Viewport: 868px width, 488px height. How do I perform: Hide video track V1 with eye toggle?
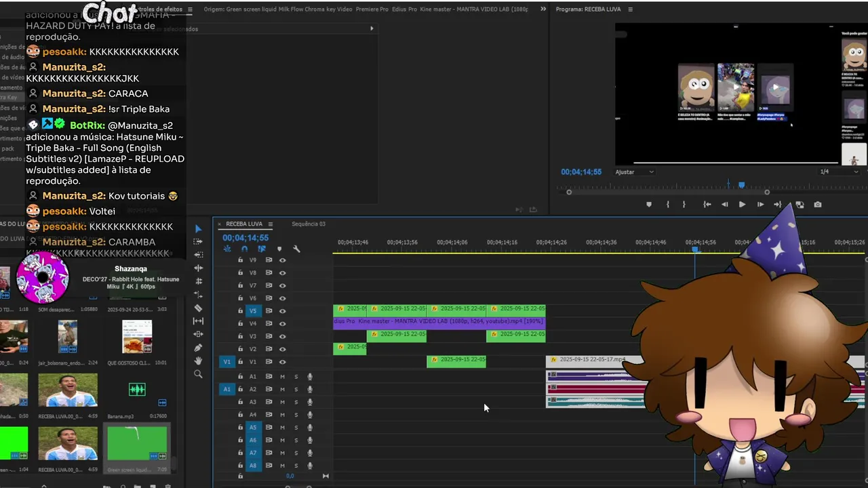tap(283, 362)
